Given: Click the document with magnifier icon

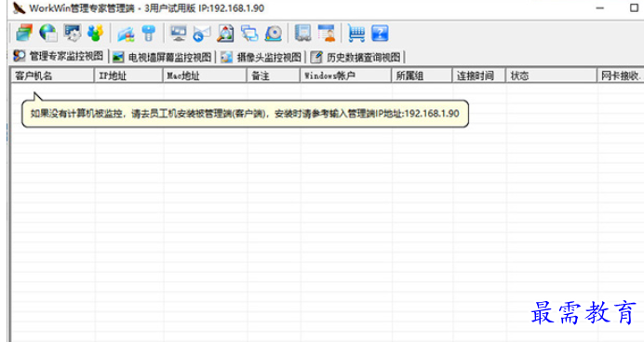Looking at the screenshot, I should pos(225,33).
